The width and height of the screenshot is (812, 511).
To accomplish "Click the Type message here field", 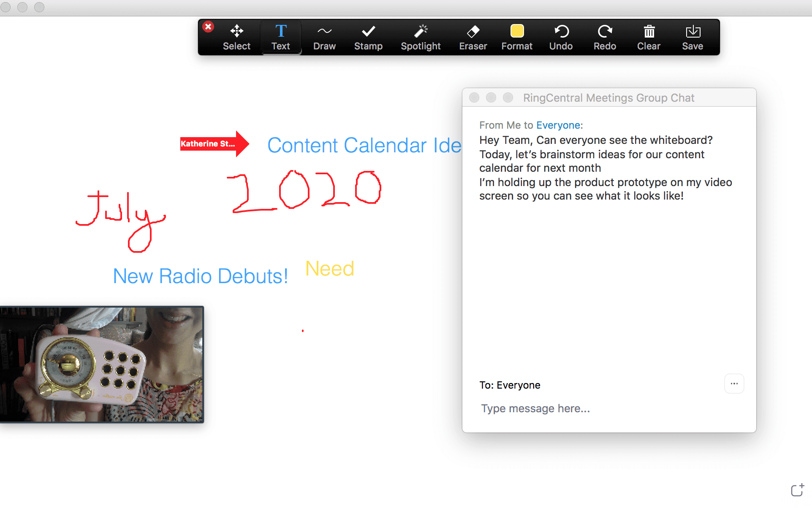I will pos(608,408).
